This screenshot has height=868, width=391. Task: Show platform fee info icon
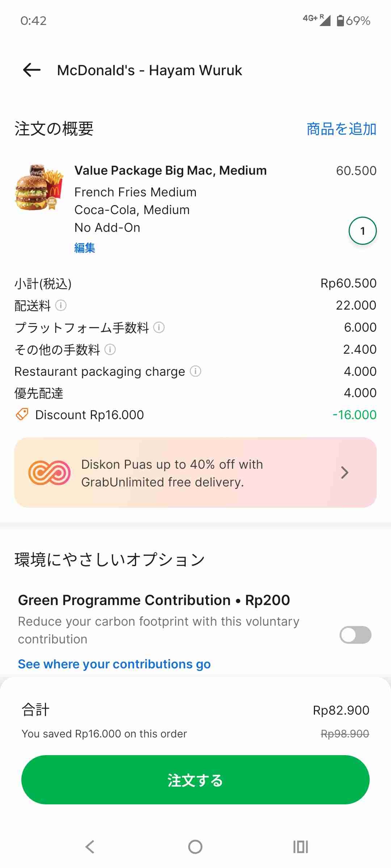tap(159, 327)
